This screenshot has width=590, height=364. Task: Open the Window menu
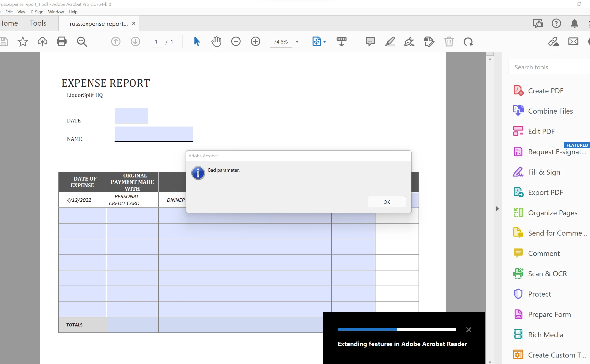[x=56, y=12]
